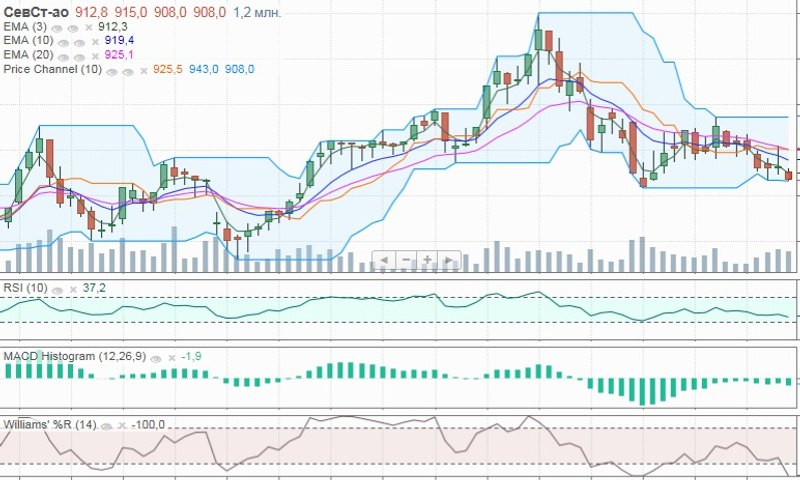Click the right eye icon beside EMA (10)

80,43
